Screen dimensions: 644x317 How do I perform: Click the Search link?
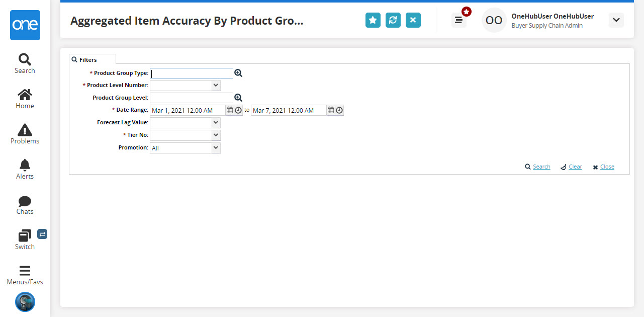pos(541,167)
